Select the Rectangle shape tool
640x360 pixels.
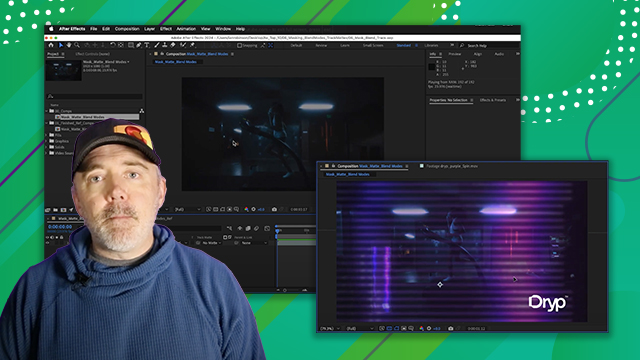click(131, 45)
